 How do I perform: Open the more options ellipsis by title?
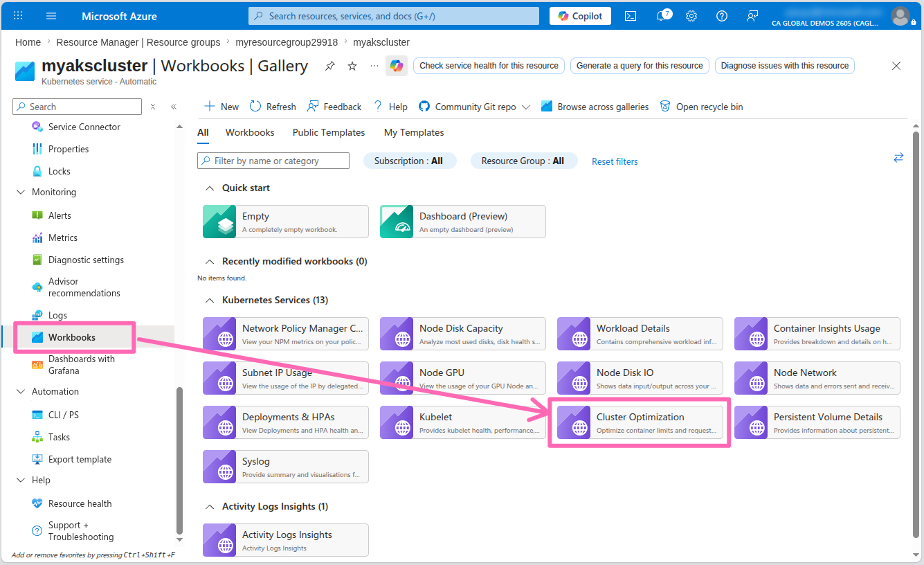coord(374,66)
